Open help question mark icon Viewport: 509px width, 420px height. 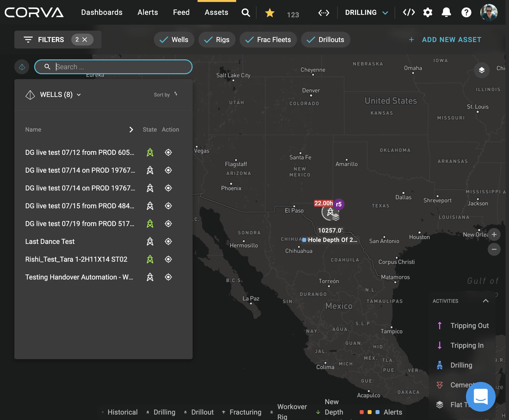point(466,12)
